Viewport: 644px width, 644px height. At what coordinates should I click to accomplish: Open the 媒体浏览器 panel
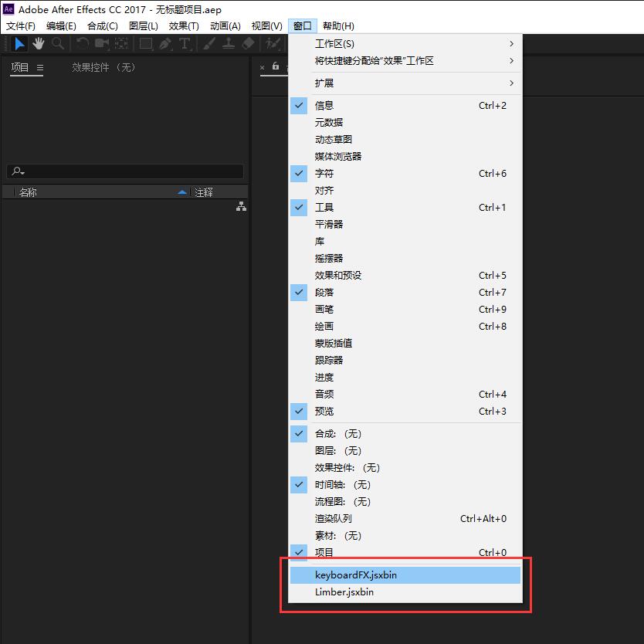(405, 157)
